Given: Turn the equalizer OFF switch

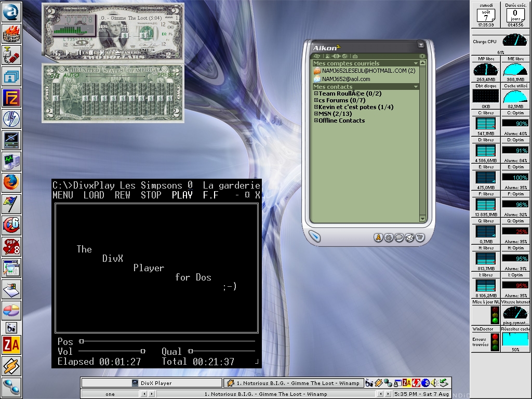Looking at the screenshot, I should coord(55,76).
